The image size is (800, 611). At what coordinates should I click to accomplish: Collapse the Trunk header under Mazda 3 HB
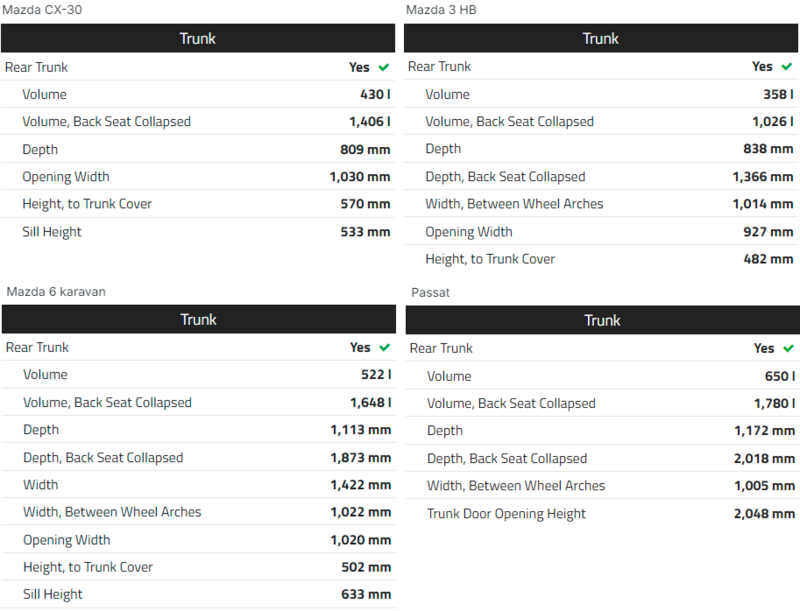coord(601,39)
